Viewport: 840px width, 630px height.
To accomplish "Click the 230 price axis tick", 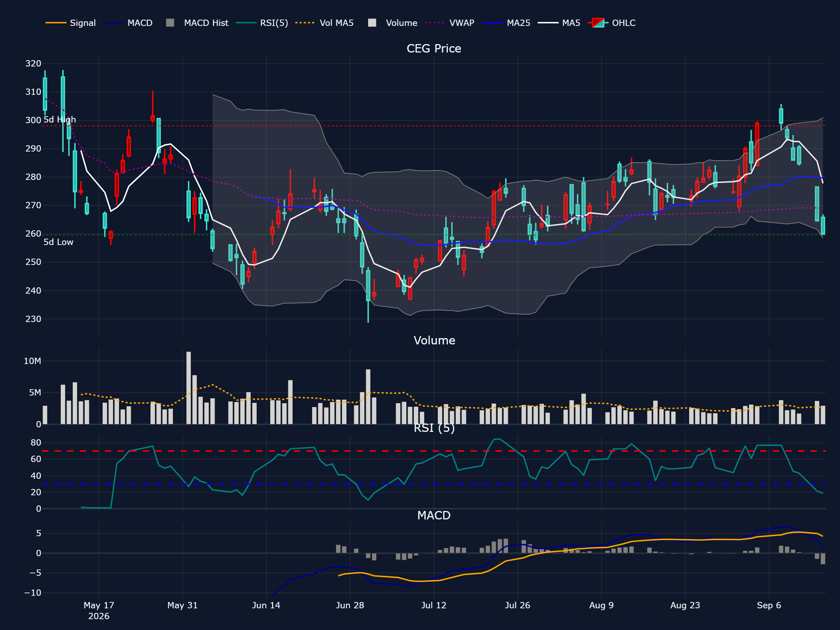I will click(33, 319).
